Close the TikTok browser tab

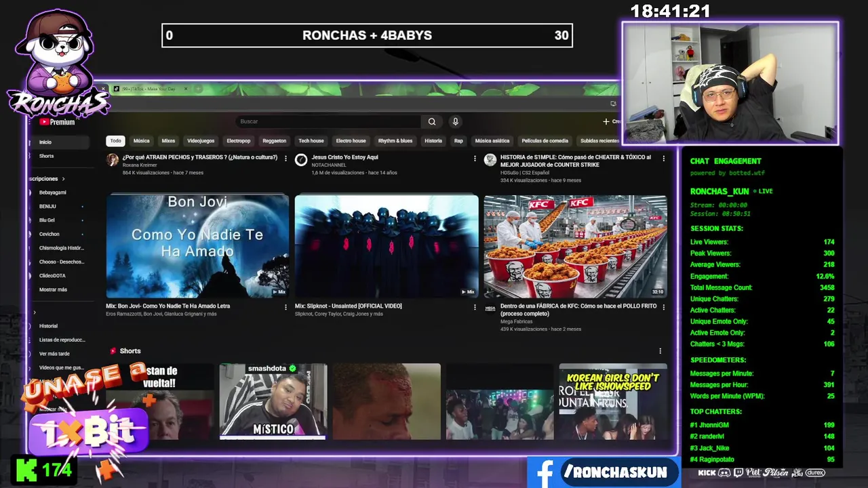(x=185, y=89)
